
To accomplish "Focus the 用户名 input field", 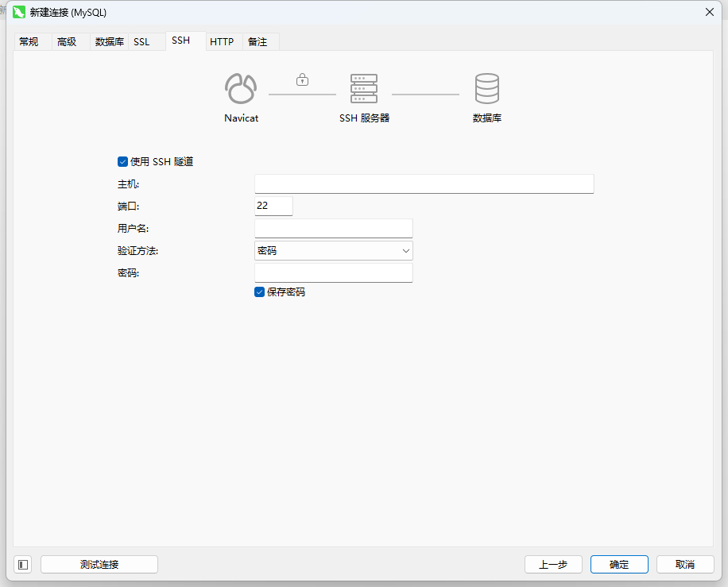I will (333, 228).
